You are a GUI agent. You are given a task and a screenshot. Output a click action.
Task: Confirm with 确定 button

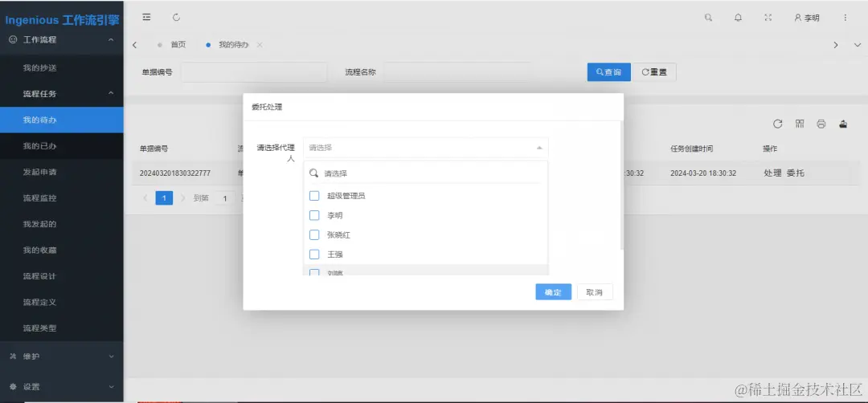coord(553,292)
